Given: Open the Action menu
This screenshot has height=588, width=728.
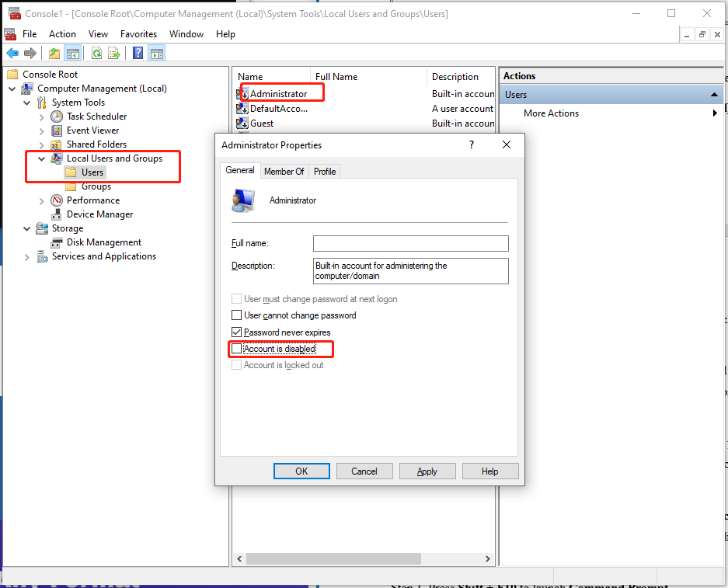Looking at the screenshot, I should pyautogui.click(x=62, y=34).
